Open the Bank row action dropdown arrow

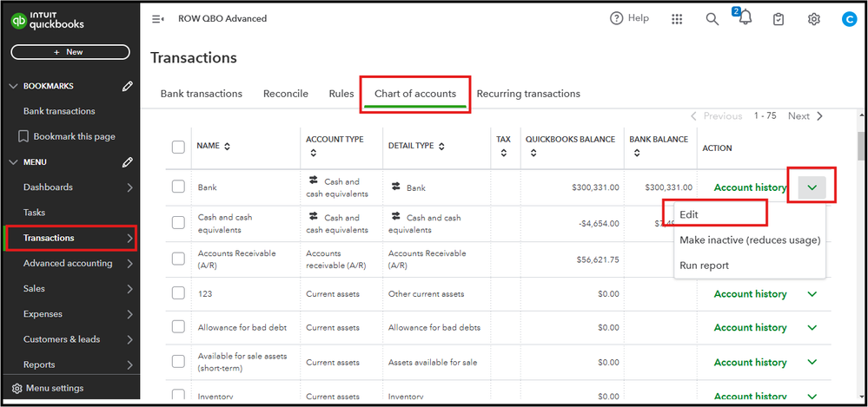pos(812,187)
